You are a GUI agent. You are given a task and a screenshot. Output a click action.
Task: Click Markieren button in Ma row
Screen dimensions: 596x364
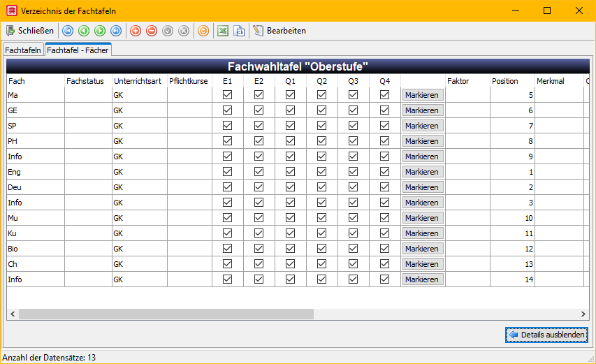point(423,95)
